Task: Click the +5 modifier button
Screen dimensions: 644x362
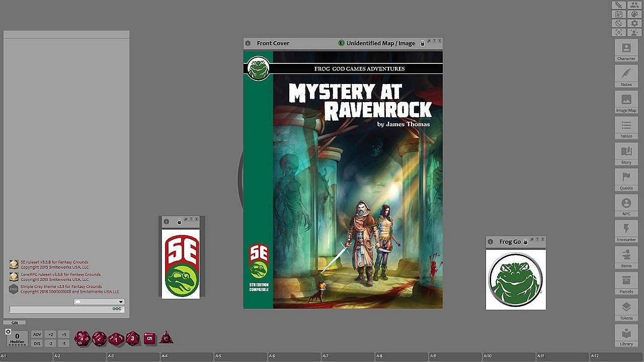Action: click(x=63, y=334)
